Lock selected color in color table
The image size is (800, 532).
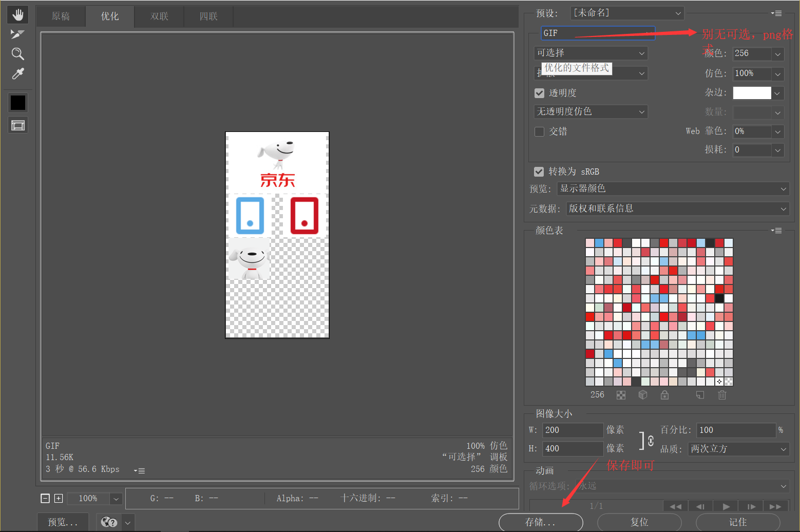[664, 395]
